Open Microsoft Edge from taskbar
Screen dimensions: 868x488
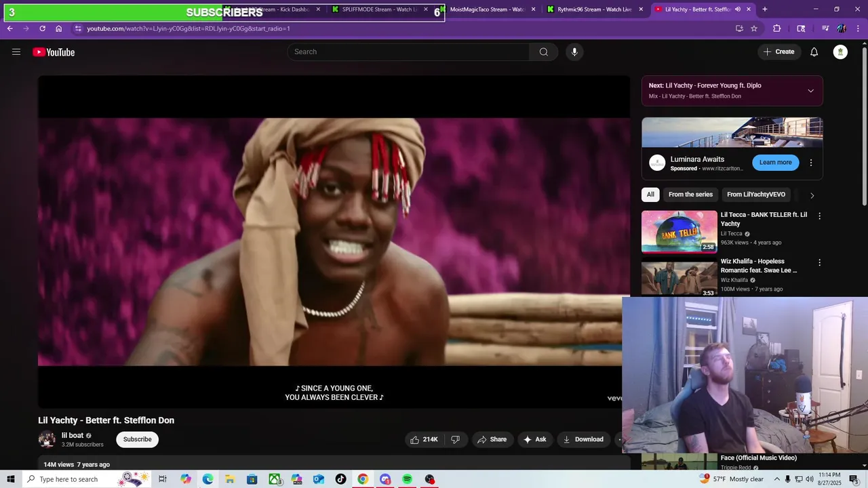pyautogui.click(x=208, y=479)
